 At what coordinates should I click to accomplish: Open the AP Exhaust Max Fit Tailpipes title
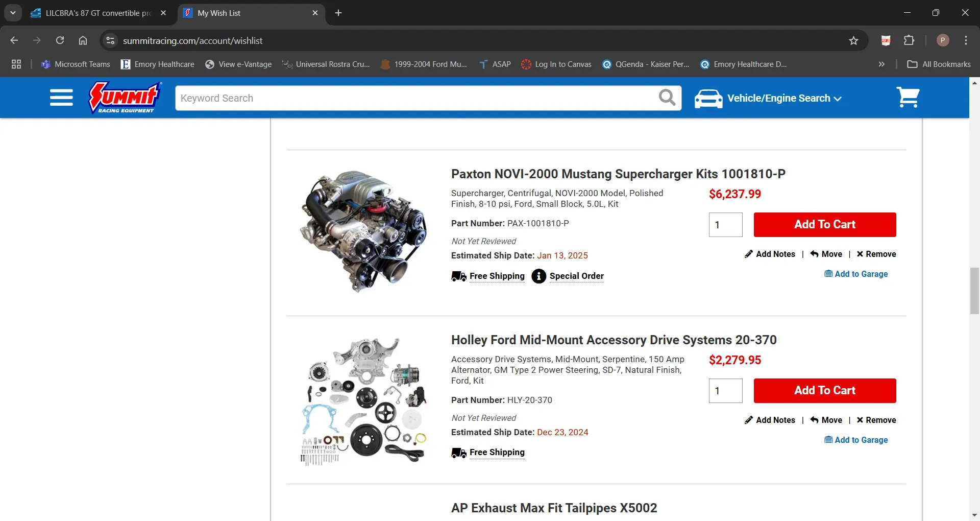pos(554,508)
